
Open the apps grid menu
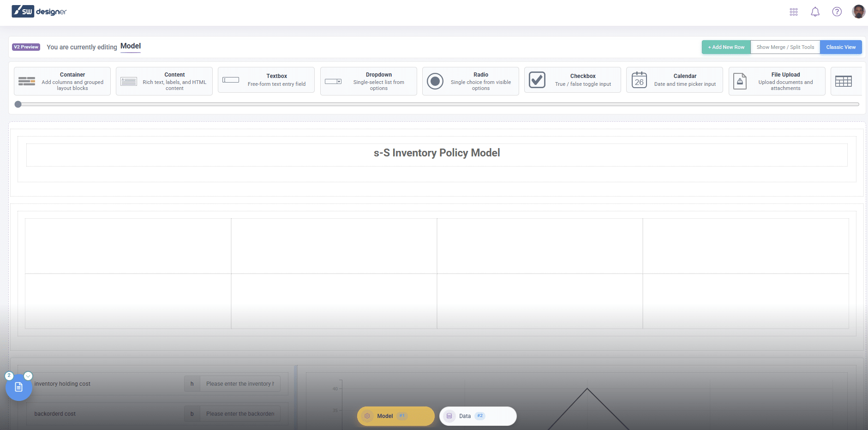pyautogui.click(x=793, y=12)
